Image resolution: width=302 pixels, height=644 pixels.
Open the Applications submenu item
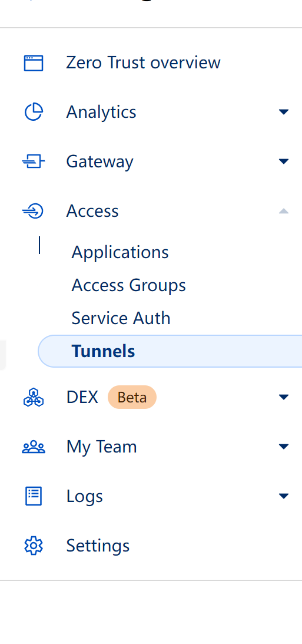click(120, 252)
